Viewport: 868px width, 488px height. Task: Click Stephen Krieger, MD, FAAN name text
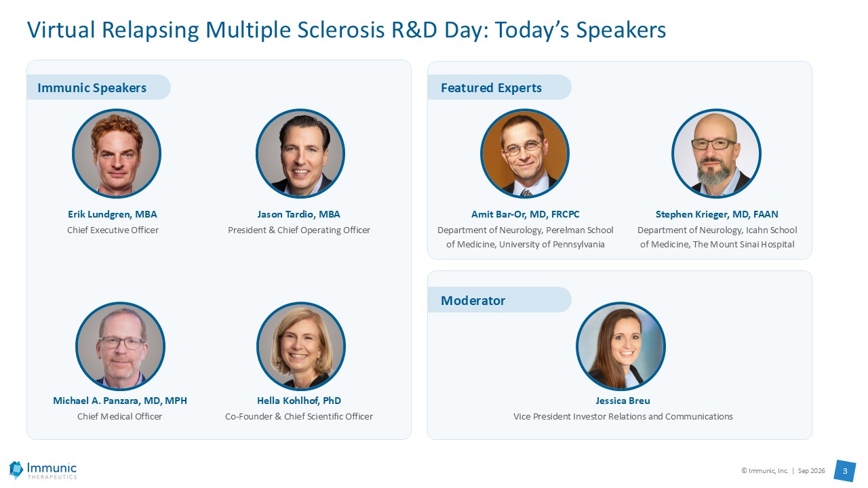[x=717, y=214]
